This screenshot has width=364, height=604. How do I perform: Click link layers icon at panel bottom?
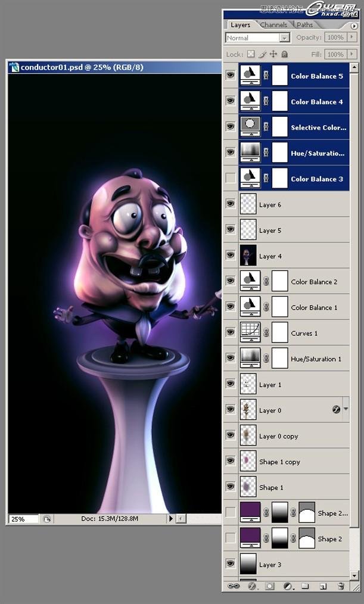(x=234, y=586)
